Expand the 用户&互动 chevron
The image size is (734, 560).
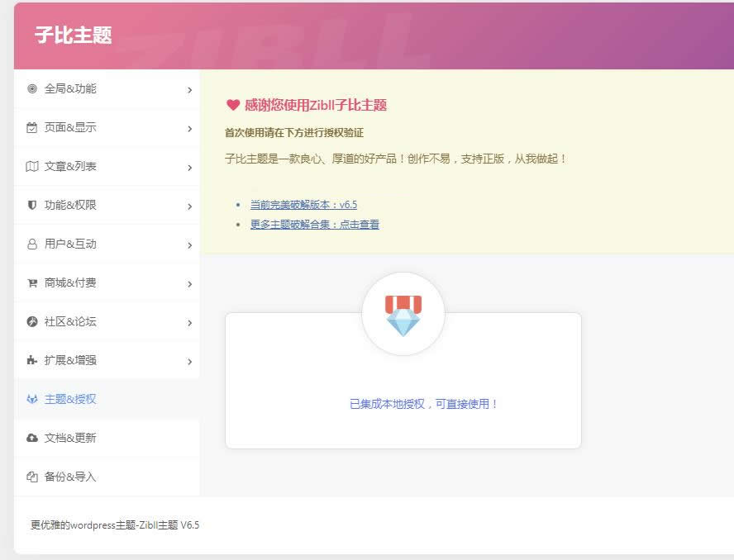coord(189,245)
